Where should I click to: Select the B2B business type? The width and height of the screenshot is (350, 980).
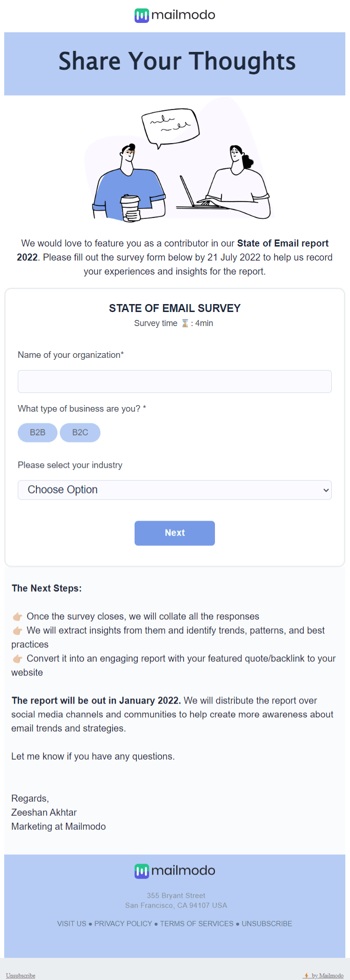(x=37, y=433)
